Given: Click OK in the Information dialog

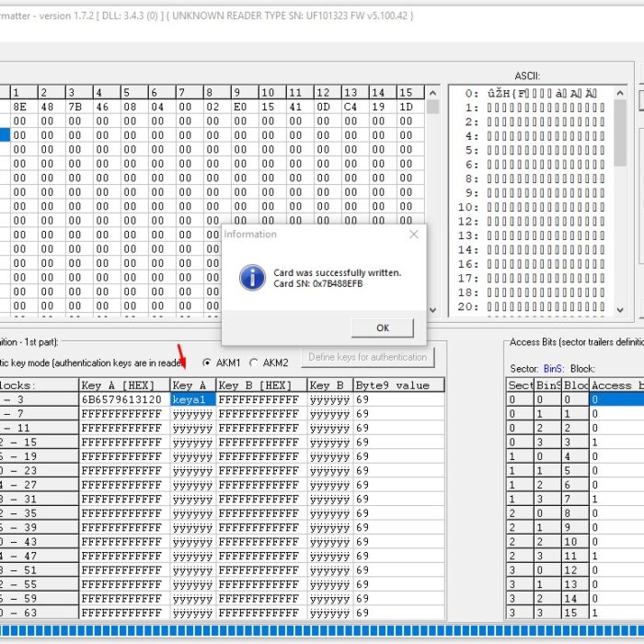Looking at the screenshot, I should [383, 328].
